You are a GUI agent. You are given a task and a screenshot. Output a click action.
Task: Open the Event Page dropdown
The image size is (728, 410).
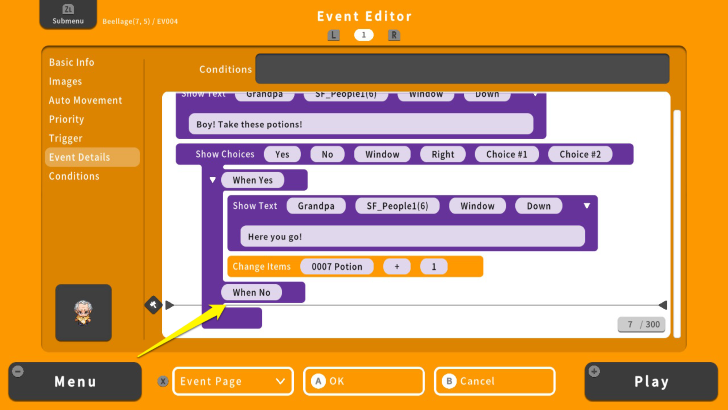click(233, 381)
